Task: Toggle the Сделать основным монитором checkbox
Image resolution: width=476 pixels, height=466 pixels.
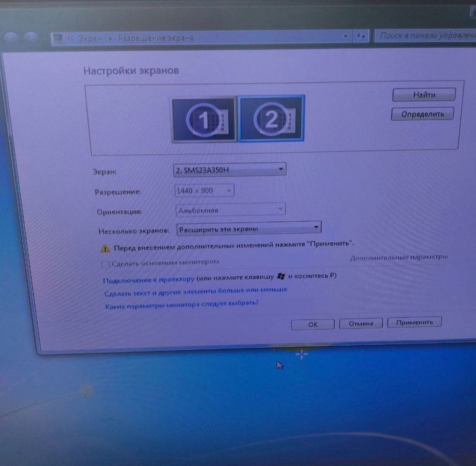Action: click(105, 264)
